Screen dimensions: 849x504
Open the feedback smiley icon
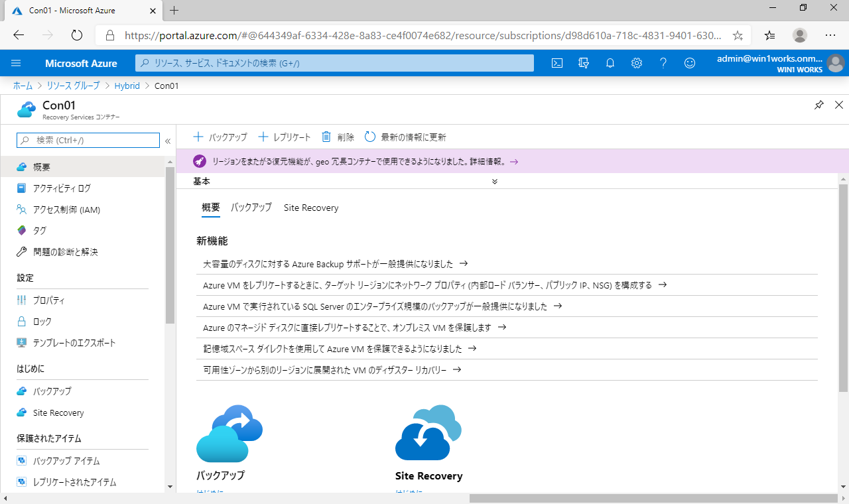click(x=690, y=63)
